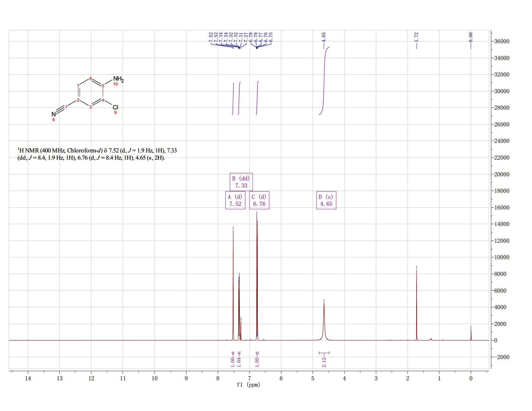Click the NH2 group in the structure
The image size is (532, 411).
tap(118, 79)
